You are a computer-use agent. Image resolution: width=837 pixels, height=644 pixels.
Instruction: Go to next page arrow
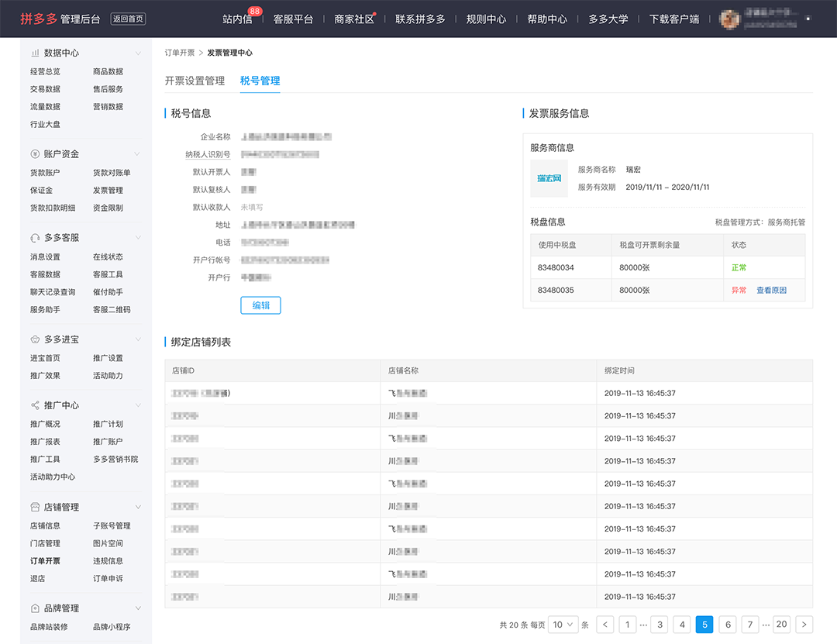point(804,625)
